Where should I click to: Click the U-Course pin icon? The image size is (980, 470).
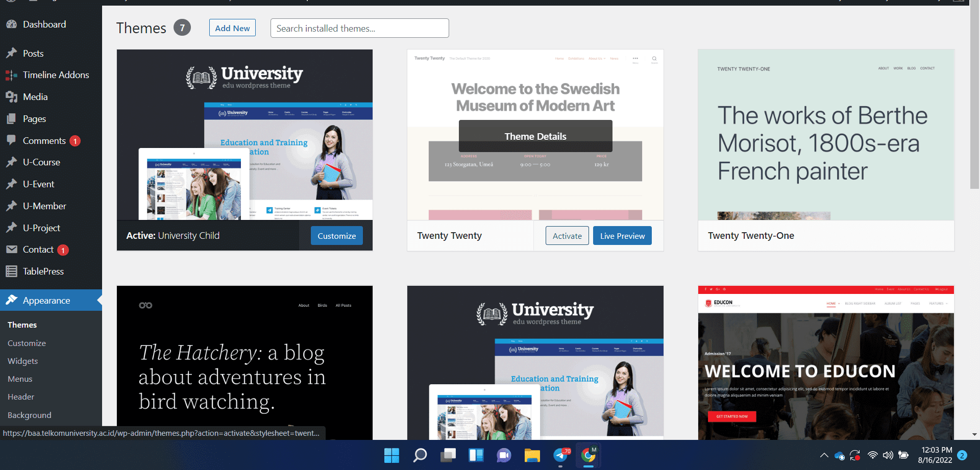pyautogui.click(x=11, y=162)
